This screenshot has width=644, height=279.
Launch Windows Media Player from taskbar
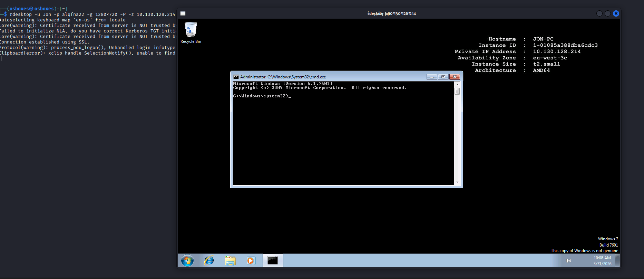pos(251,261)
